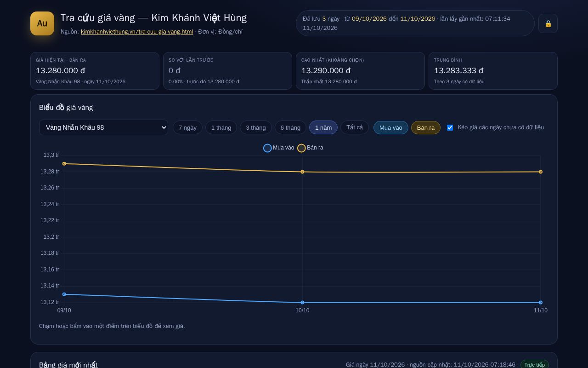588x368 pixels.
Task: Select the 7 ngày range
Action: (187, 127)
